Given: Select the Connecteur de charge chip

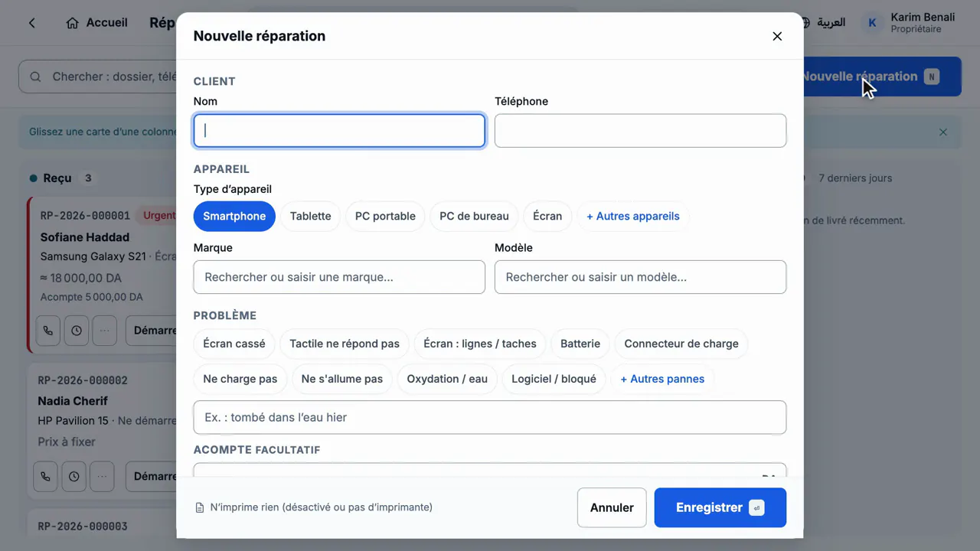Looking at the screenshot, I should pyautogui.click(x=681, y=344).
